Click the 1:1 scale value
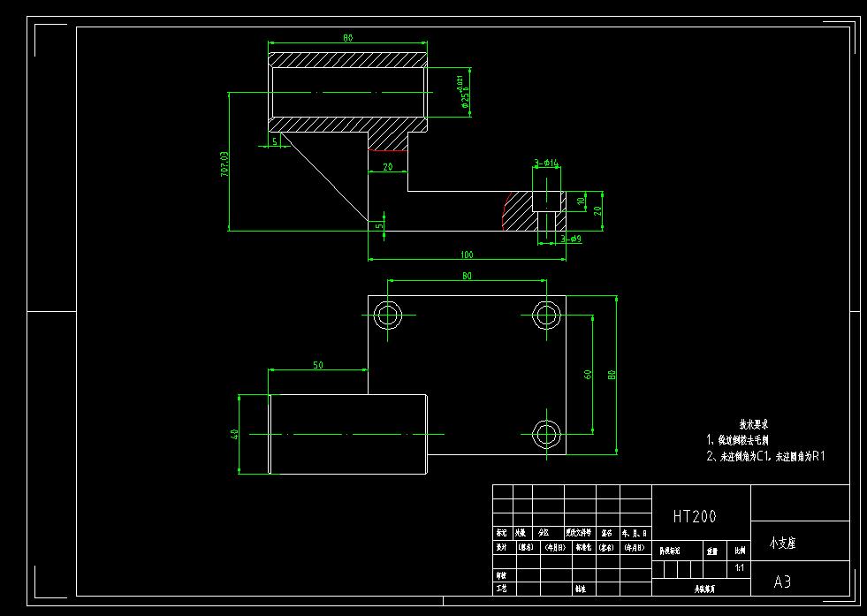867x616 pixels. [739, 568]
